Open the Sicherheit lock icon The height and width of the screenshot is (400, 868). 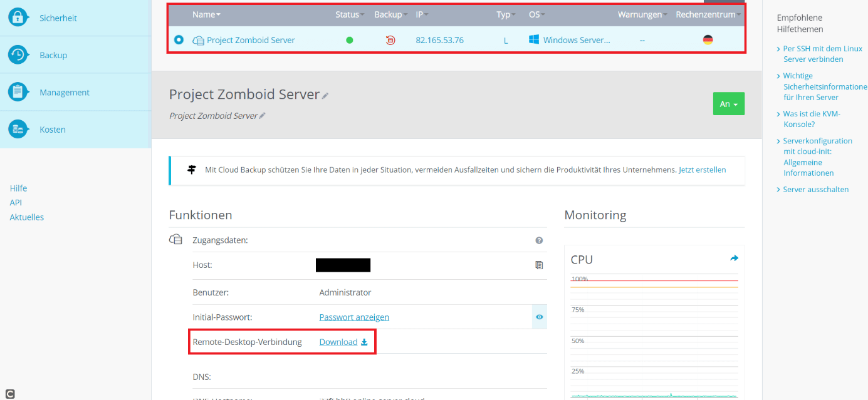[x=18, y=18]
